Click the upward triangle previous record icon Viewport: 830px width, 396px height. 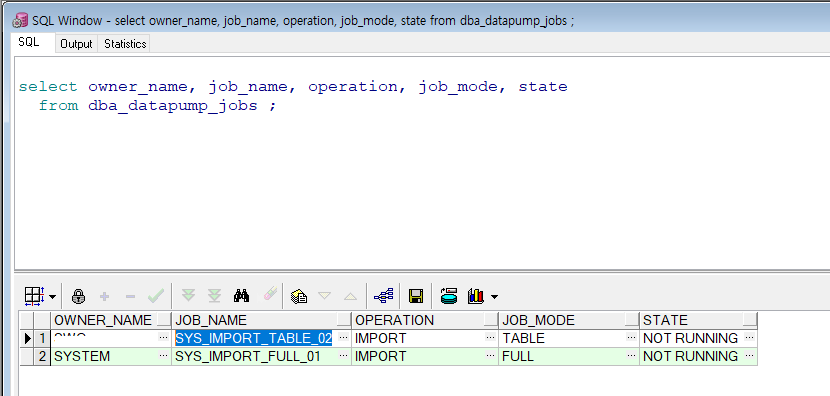[x=350, y=296]
